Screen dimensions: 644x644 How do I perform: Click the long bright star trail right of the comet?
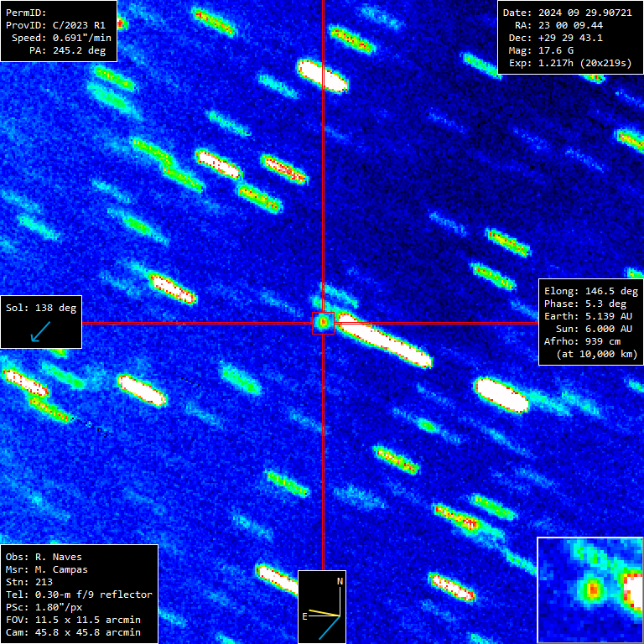click(x=385, y=340)
